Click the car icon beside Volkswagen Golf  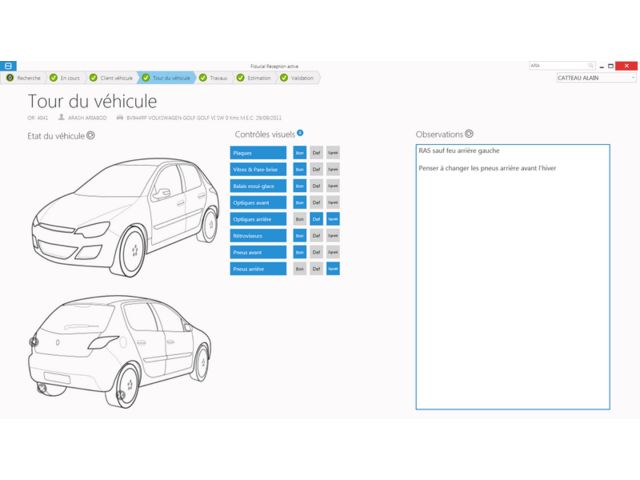click(120, 118)
